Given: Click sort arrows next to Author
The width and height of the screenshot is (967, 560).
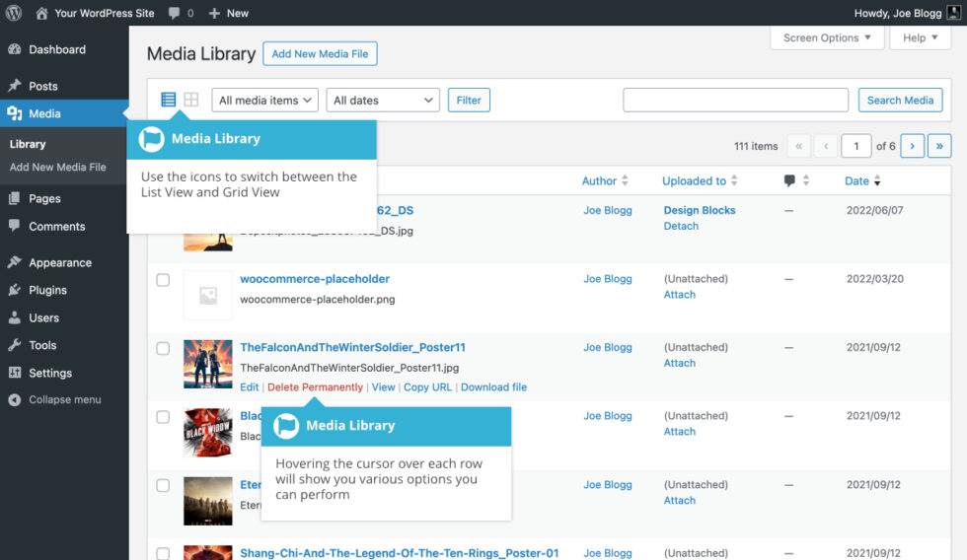Looking at the screenshot, I should [x=625, y=180].
